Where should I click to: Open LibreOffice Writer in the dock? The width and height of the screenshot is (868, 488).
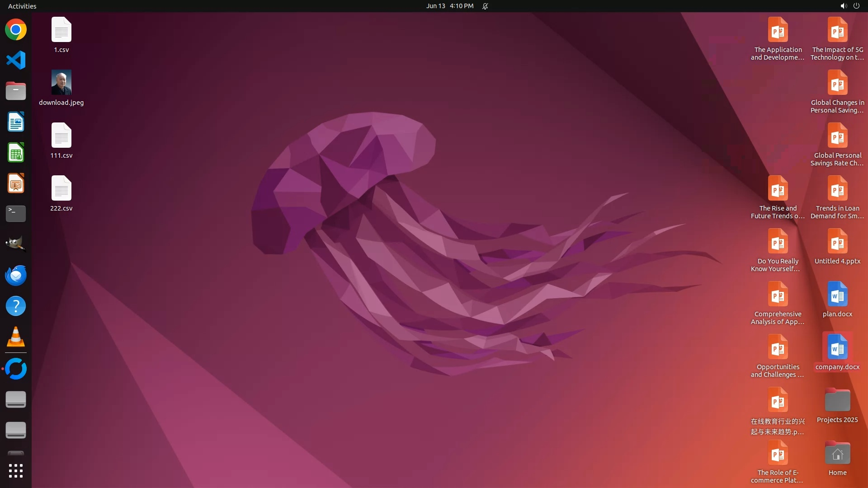coord(16,122)
